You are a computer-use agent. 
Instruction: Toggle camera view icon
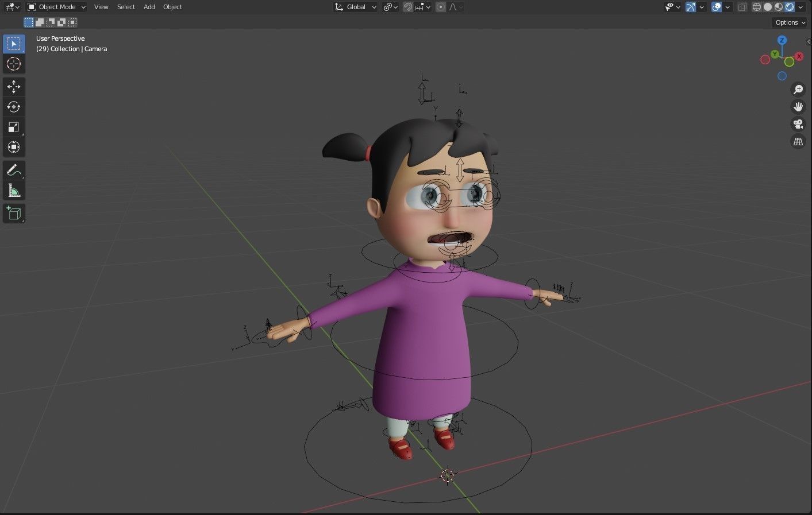pyautogui.click(x=798, y=124)
